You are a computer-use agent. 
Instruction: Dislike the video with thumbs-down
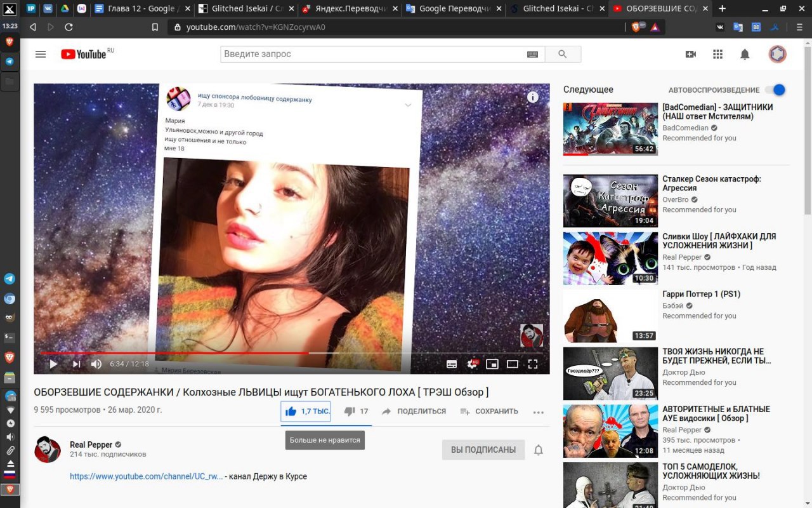356,411
